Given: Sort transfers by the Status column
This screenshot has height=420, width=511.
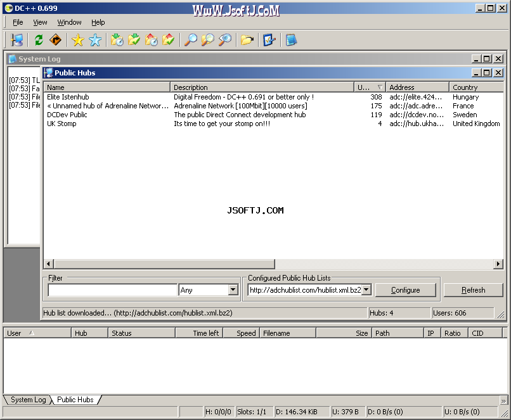Looking at the screenshot, I should tap(141, 333).
